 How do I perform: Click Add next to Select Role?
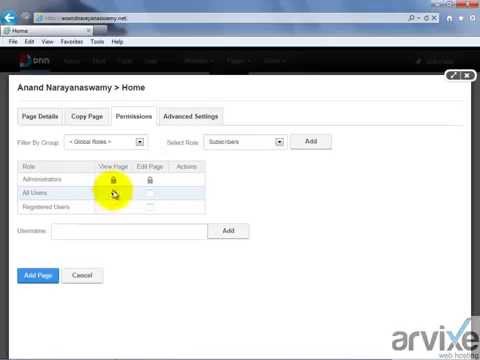coord(311,141)
